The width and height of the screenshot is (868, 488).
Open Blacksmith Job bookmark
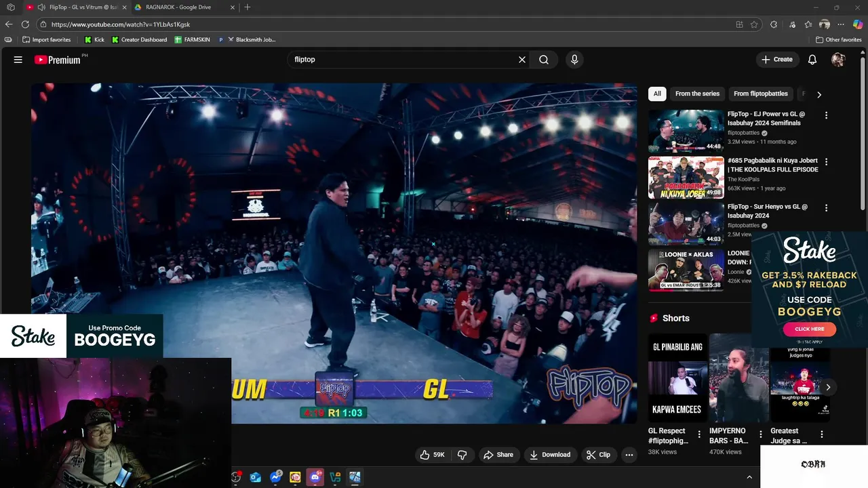(x=247, y=39)
